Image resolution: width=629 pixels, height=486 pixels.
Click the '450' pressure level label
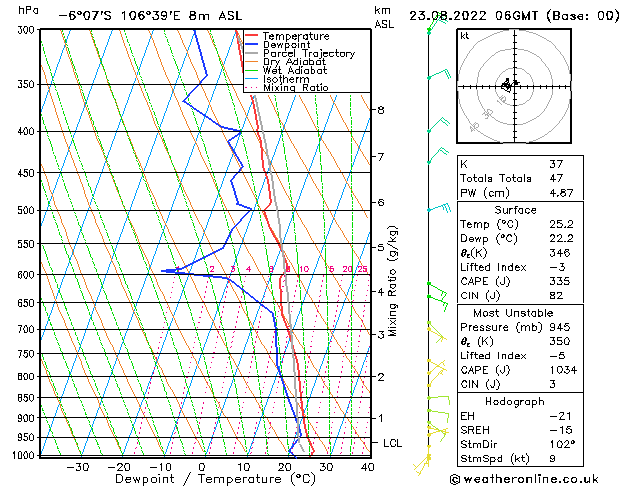(x=28, y=173)
